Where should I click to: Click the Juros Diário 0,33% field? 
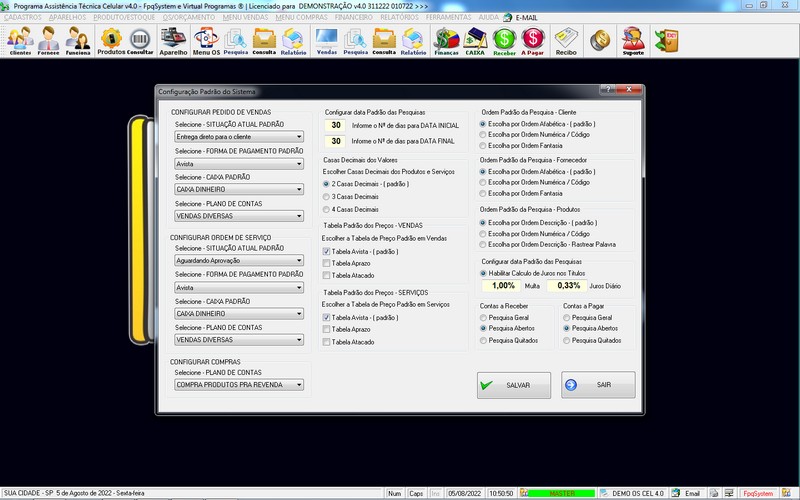click(x=568, y=286)
